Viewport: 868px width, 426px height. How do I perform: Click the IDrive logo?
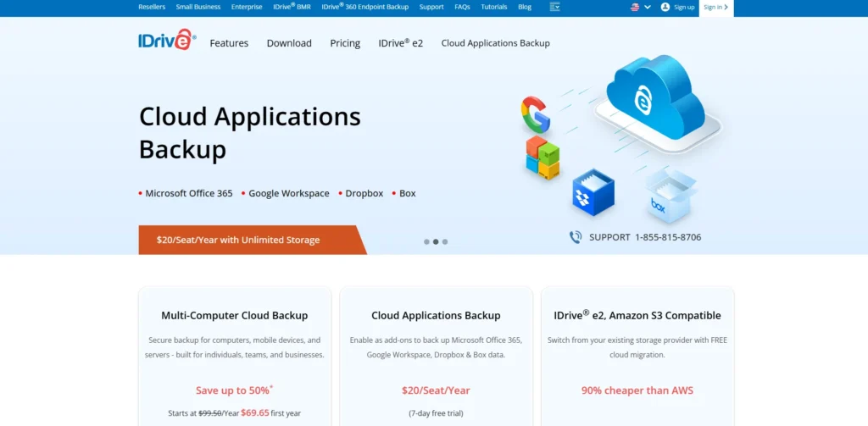tap(167, 41)
